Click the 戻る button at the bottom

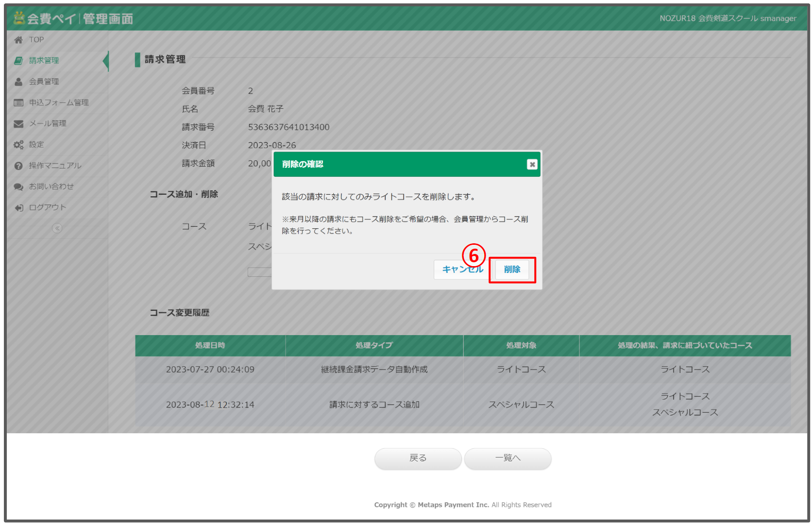point(417,458)
